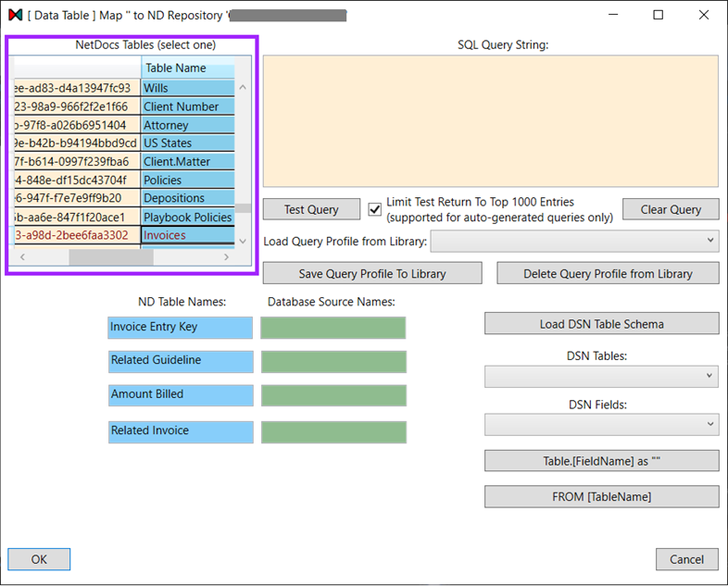The width and height of the screenshot is (728, 586).
Task: Open Load Query Profile from Library dropdown
Action: pos(574,242)
